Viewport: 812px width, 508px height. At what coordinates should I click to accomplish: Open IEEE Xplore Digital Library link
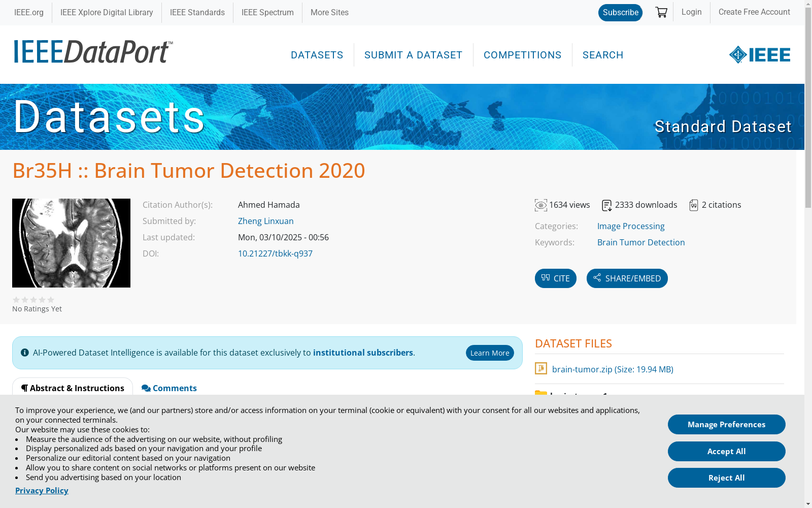[107, 13]
